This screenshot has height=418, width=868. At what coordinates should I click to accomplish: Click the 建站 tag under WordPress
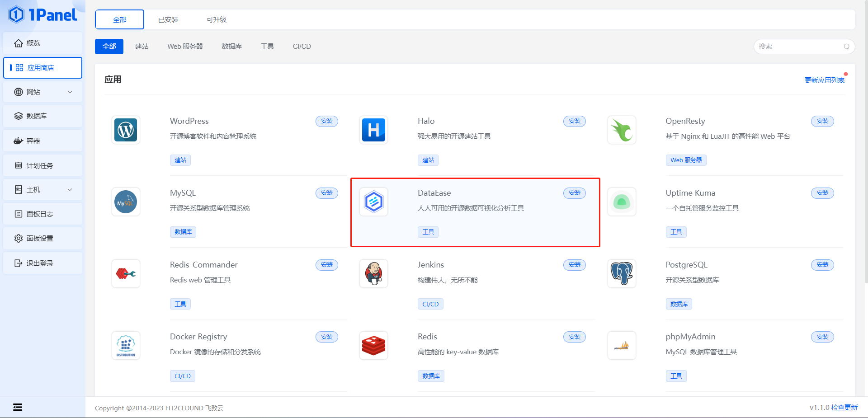180,160
